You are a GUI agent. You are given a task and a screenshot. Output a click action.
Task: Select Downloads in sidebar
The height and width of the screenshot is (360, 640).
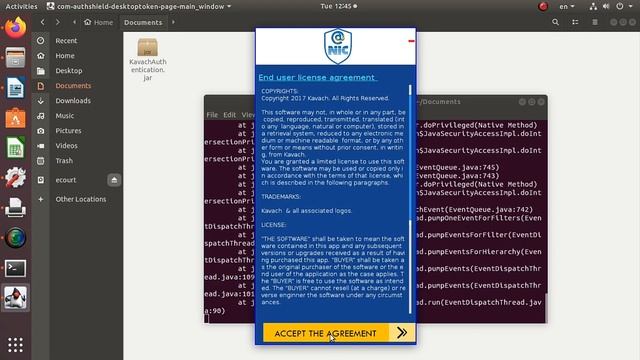point(78,101)
